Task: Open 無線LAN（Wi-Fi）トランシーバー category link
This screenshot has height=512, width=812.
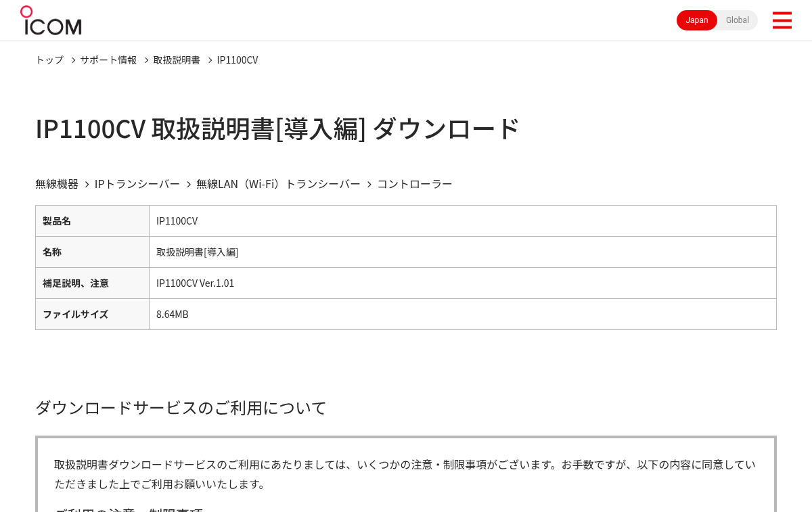Action: pos(278,183)
